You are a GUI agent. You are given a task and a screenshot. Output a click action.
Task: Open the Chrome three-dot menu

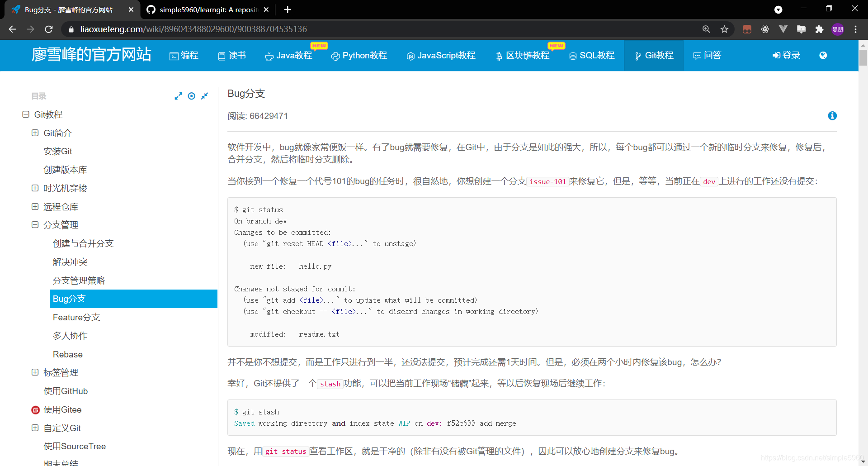coord(855,29)
